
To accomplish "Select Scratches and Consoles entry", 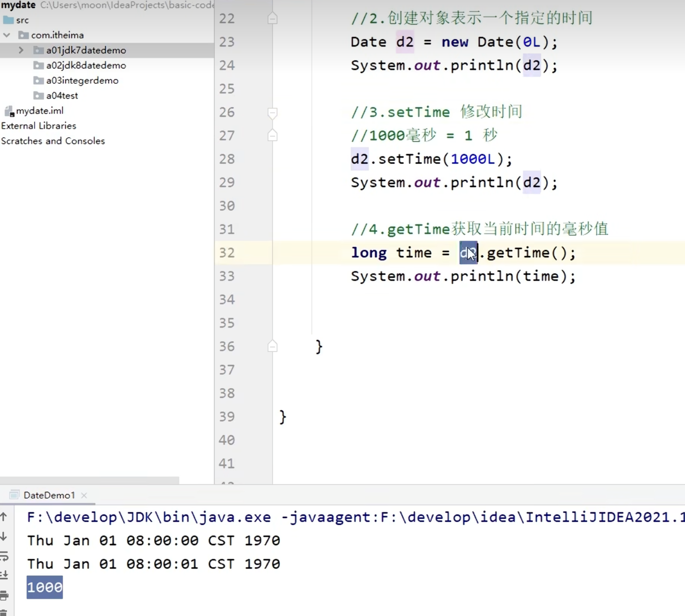I will (53, 141).
